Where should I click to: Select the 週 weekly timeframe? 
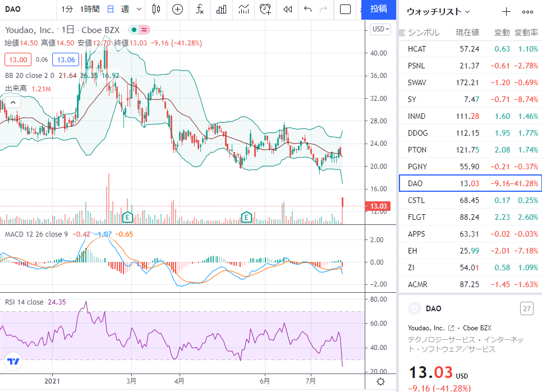coord(125,10)
